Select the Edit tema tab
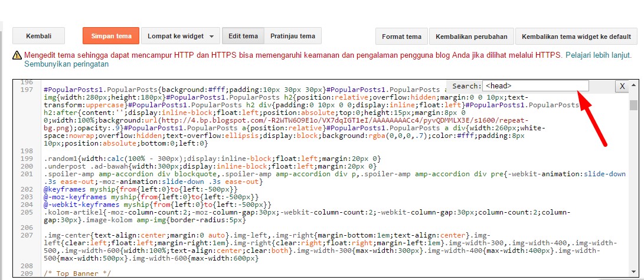 pos(243,36)
